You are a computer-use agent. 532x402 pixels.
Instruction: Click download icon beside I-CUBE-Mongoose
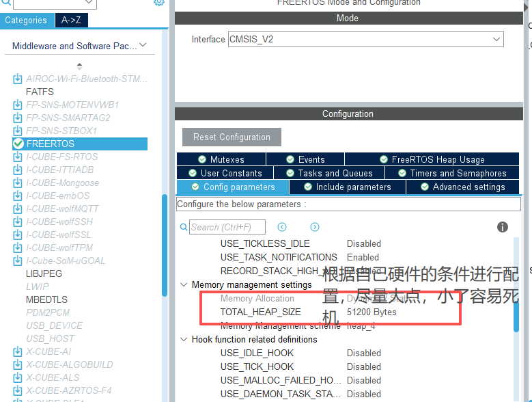coord(18,183)
